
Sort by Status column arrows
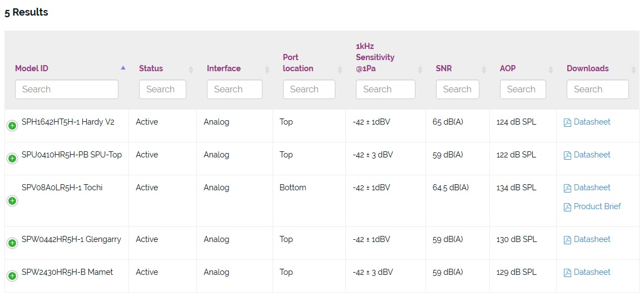pos(191,70)
